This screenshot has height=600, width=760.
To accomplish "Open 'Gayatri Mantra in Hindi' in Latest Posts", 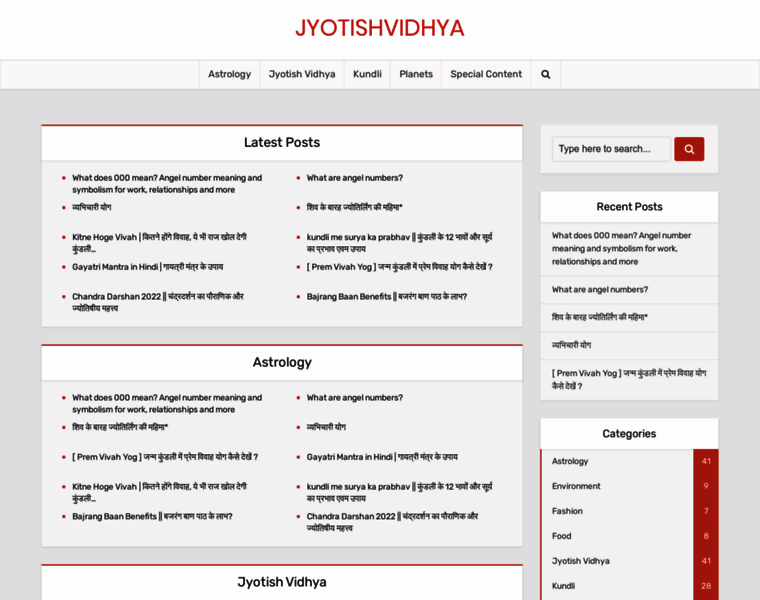I will pos(148,267).
